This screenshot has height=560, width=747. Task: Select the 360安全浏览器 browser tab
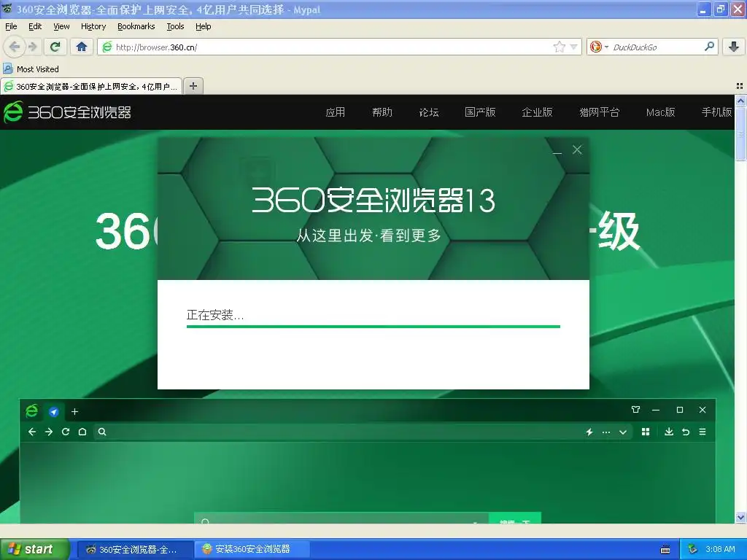91,86
